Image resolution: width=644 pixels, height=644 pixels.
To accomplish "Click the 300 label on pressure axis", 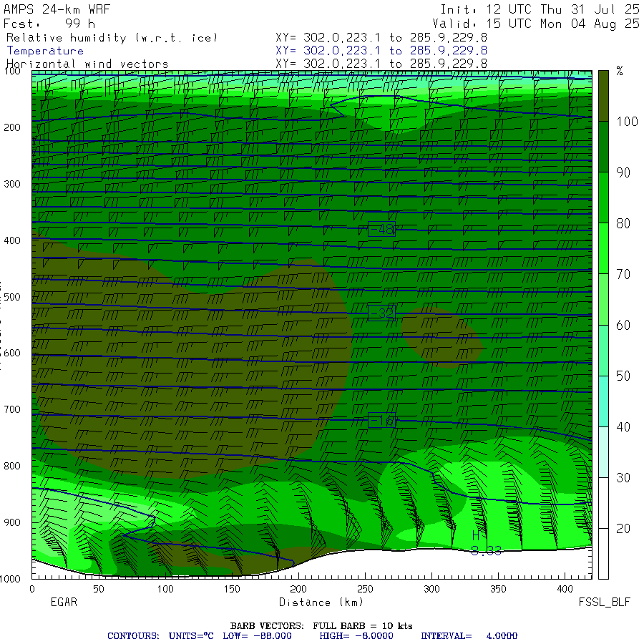I will pyautogui.click(x=12, y=184).
